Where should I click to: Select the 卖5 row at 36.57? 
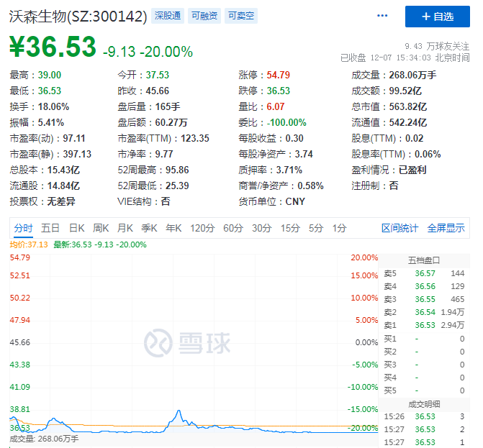coord(424,273)
